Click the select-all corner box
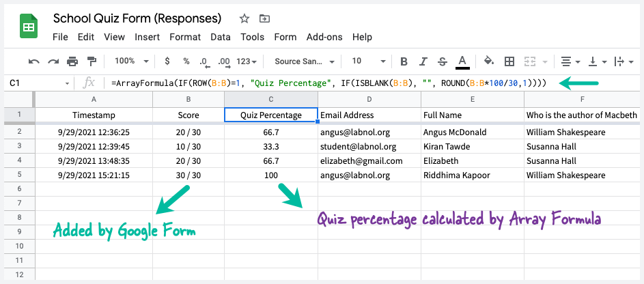Screen dimensions: 644x284 [x=20, y=99]
